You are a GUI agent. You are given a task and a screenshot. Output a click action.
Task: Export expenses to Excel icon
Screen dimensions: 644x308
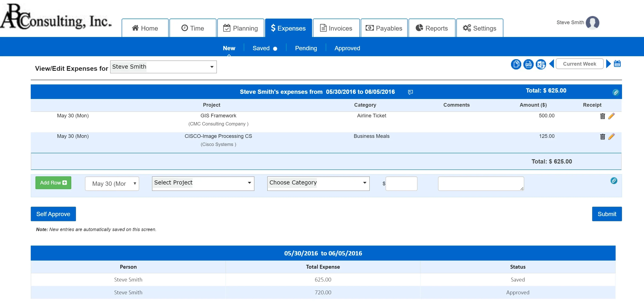click(x=540, y=64)
